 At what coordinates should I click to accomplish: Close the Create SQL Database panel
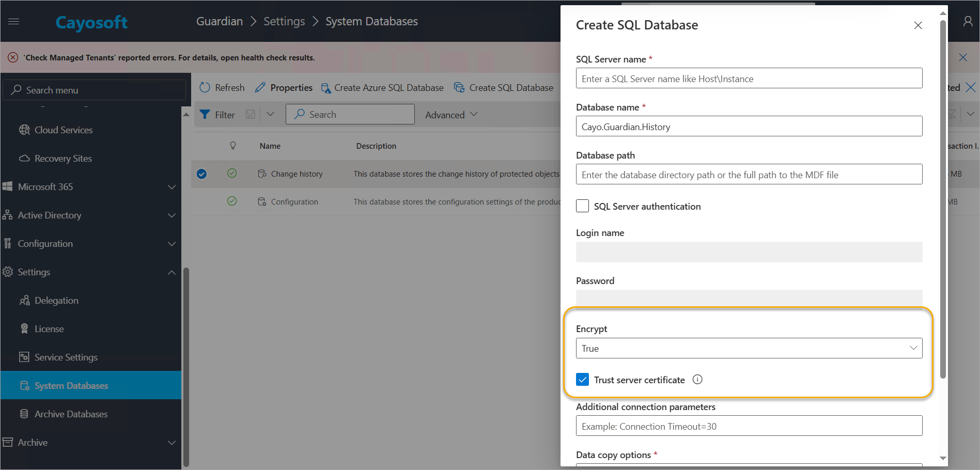pyautogui.click(x=918, y=25)
